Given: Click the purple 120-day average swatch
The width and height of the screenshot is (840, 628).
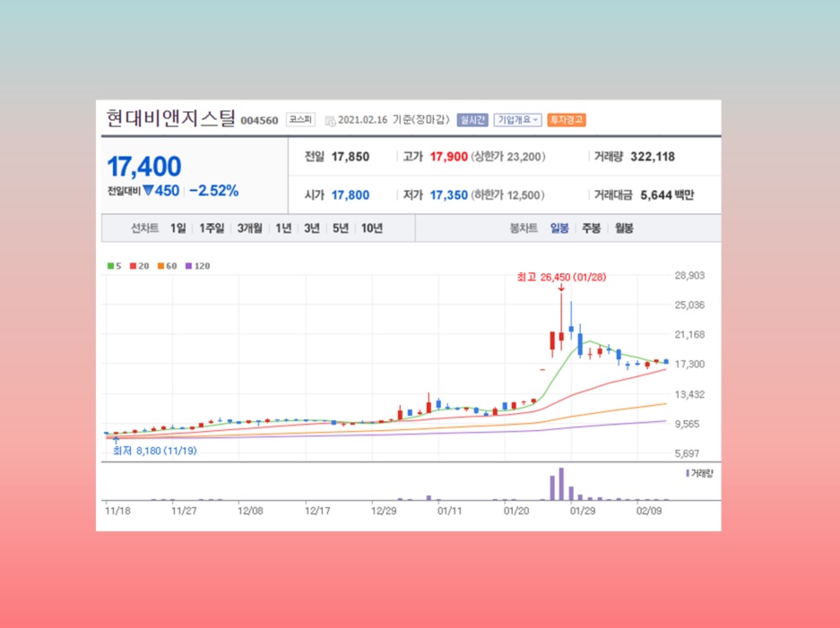Looking at the screenshot, I should coord(188,266).
